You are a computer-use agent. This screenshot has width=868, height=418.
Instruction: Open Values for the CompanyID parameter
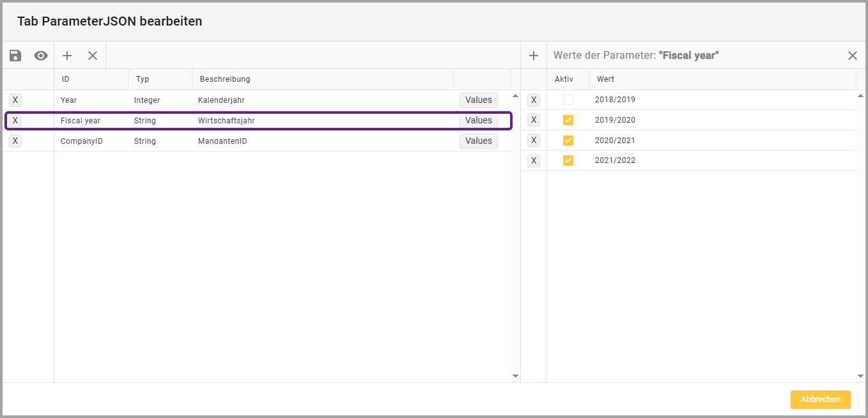pyautogui.click(x=478, y=141)
